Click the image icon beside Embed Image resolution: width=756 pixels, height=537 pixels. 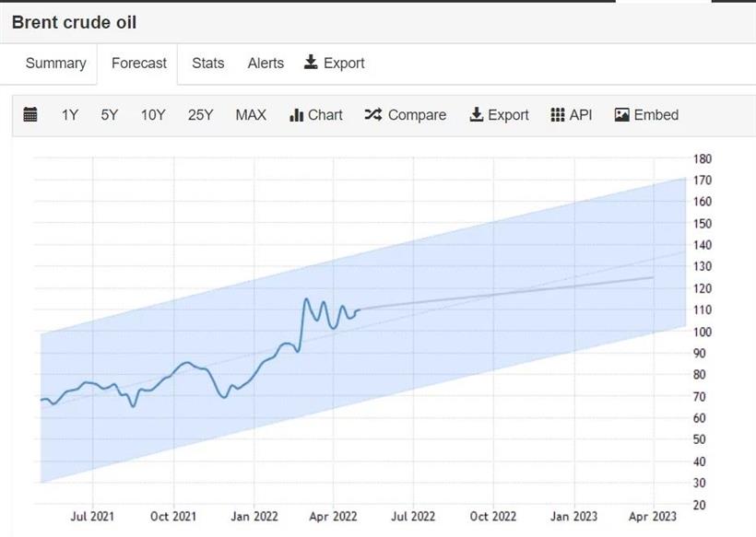[x=622, y=115]
